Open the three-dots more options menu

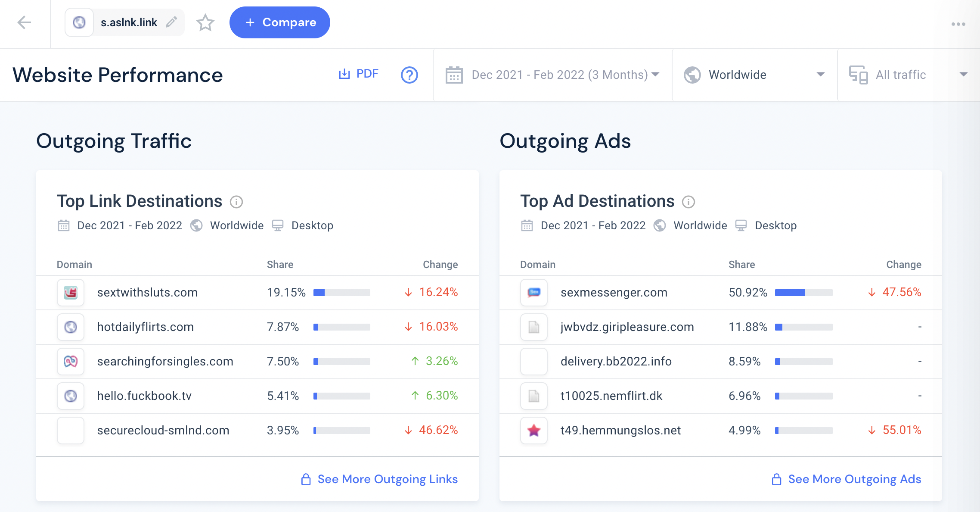pos(958,24)
